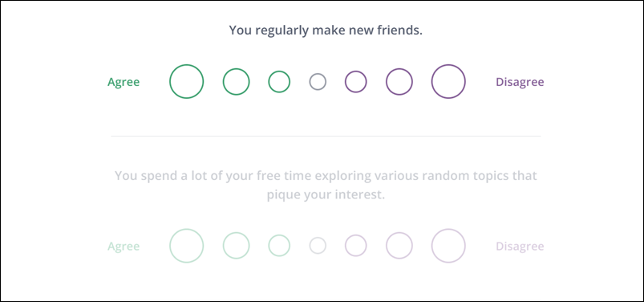Click the faded Agree label in second question
This screenshot has height=302, width=644.
pyautogui.click(x=124, y=247)
